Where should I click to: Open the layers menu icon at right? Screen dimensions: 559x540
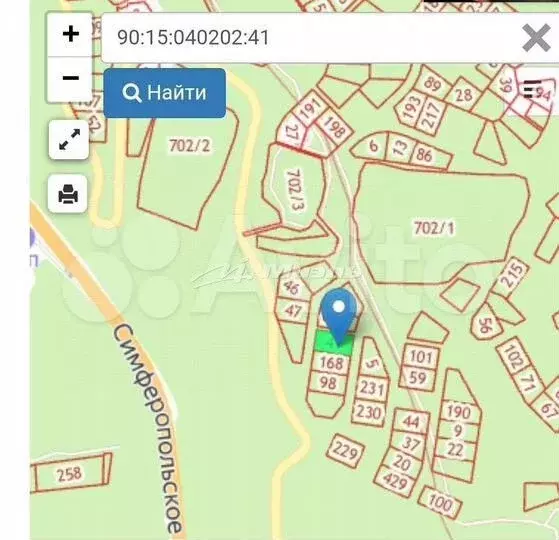[x=532, y=89]
